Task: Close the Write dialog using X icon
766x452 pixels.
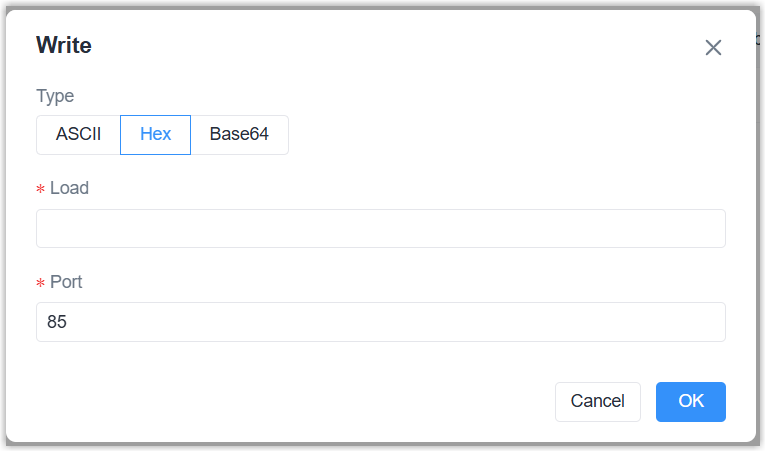Action: [x=713, y=48]
